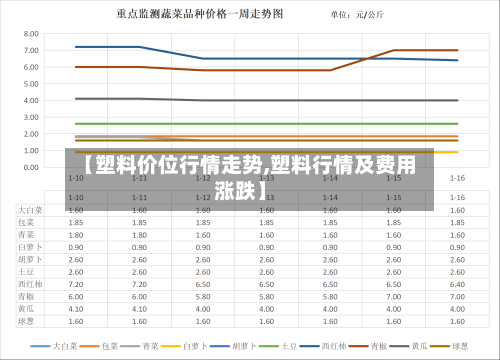This screenshot has width=500, height=360.
Task: Click the 4.00 y-axis label
Action: [x=31, y=101]
